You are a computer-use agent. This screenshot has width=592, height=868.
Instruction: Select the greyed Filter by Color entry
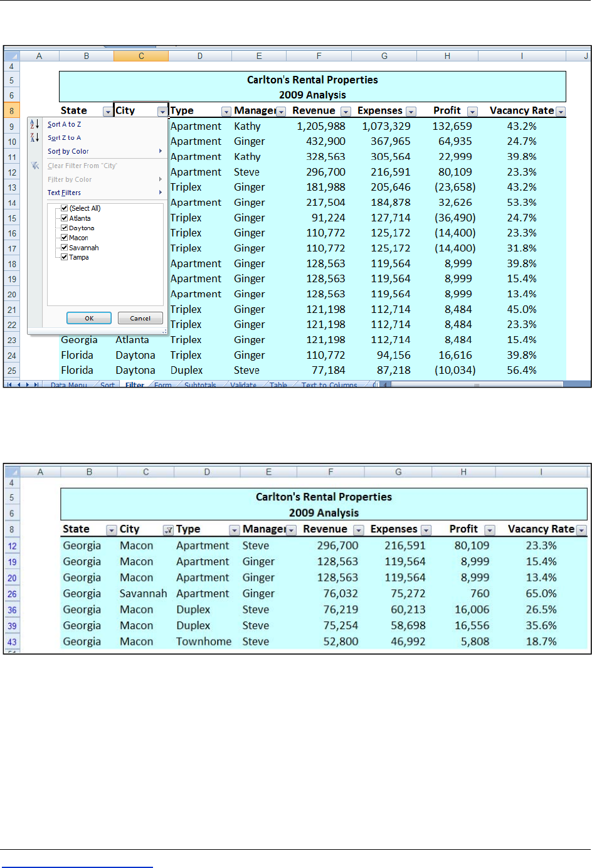104,179
